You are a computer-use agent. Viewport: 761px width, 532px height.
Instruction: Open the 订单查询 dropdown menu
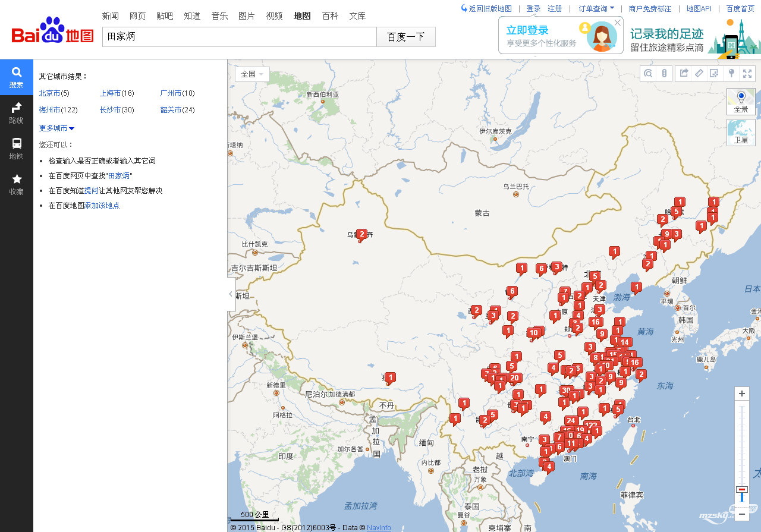click(x=596, y=9)
